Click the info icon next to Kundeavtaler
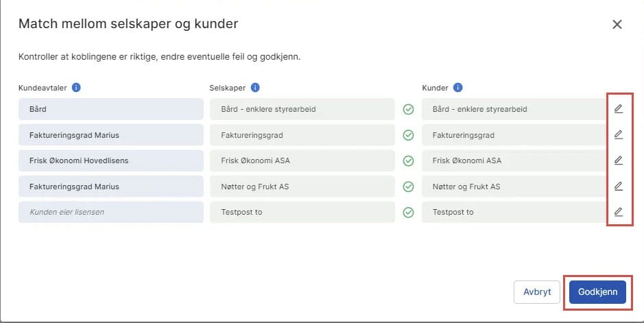Viewport: 644px width, 323px height. (x=77, y=88)
